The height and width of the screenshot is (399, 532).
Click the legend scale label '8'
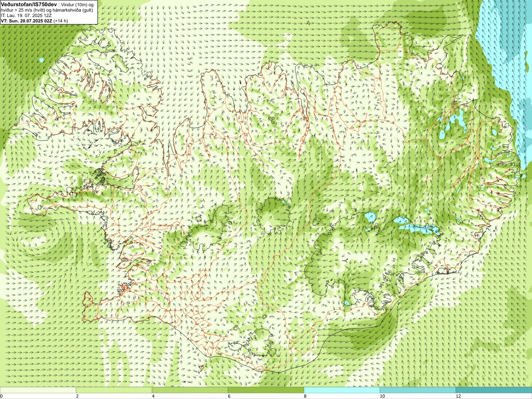click(305, 396)
